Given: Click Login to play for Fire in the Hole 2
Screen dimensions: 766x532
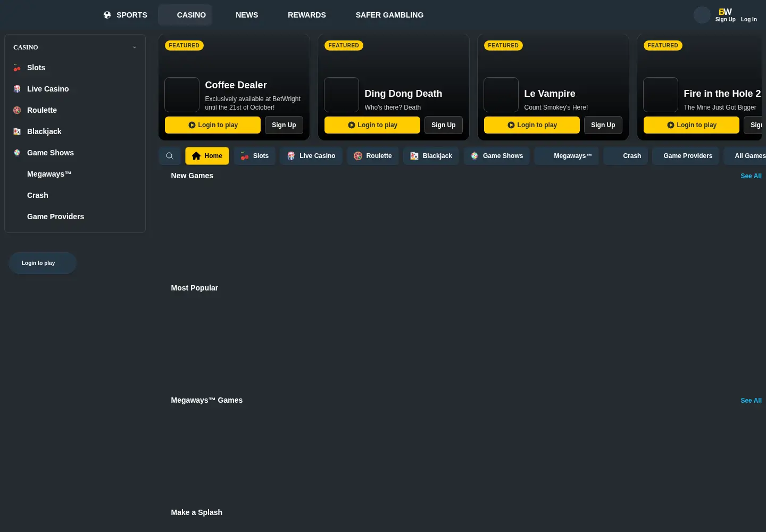Looking at the screenshot, I should (x=692, y=125).
